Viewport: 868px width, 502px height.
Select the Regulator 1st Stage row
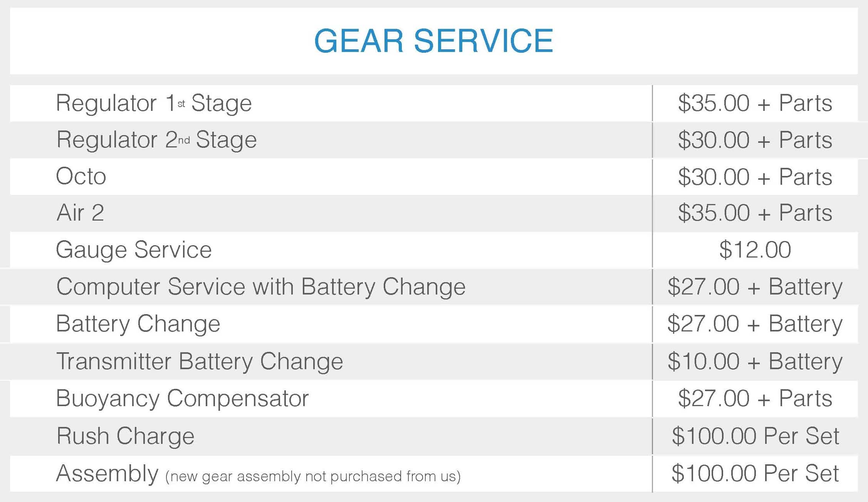434,103
